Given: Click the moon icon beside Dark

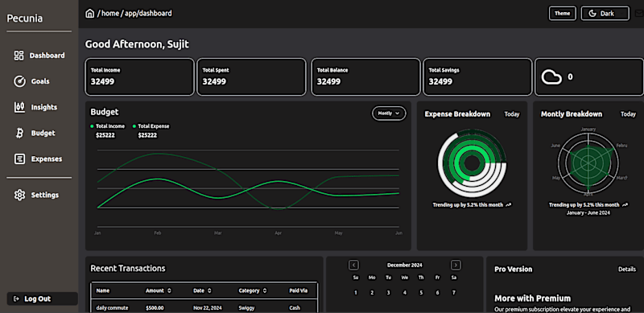Looking at the screenshot, I should [592, 14].
